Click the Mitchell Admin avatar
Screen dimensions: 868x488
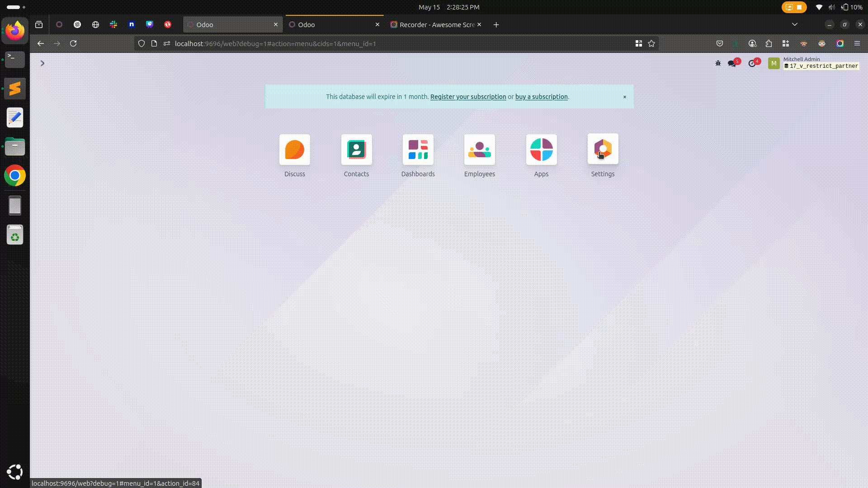click(x=774, y=63)
